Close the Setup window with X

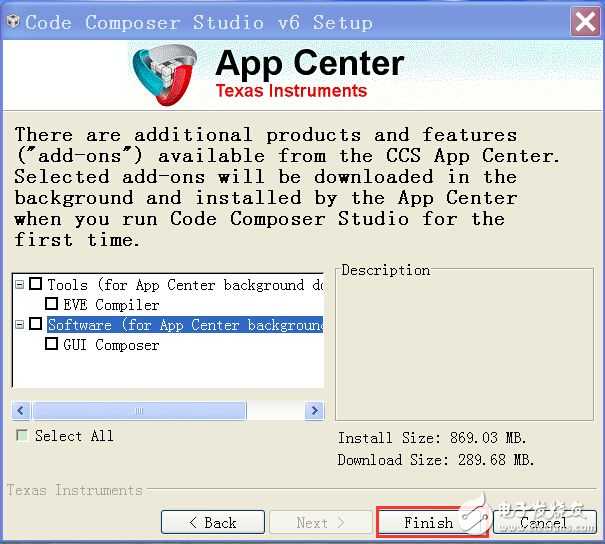(x=585, y=22)
